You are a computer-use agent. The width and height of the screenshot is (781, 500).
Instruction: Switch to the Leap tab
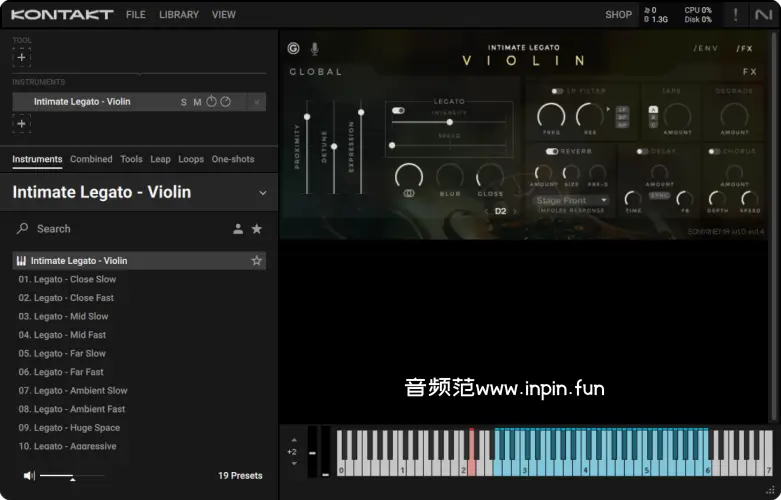point(160,159)
